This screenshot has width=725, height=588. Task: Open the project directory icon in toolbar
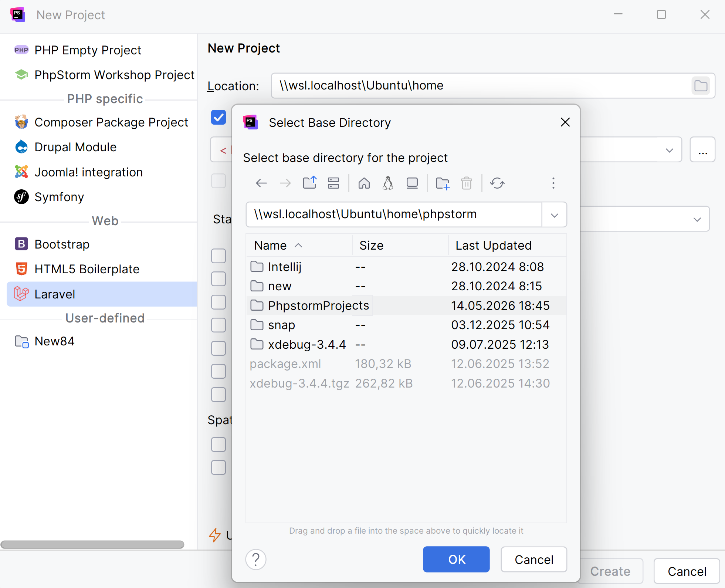[x=333, y=183]
